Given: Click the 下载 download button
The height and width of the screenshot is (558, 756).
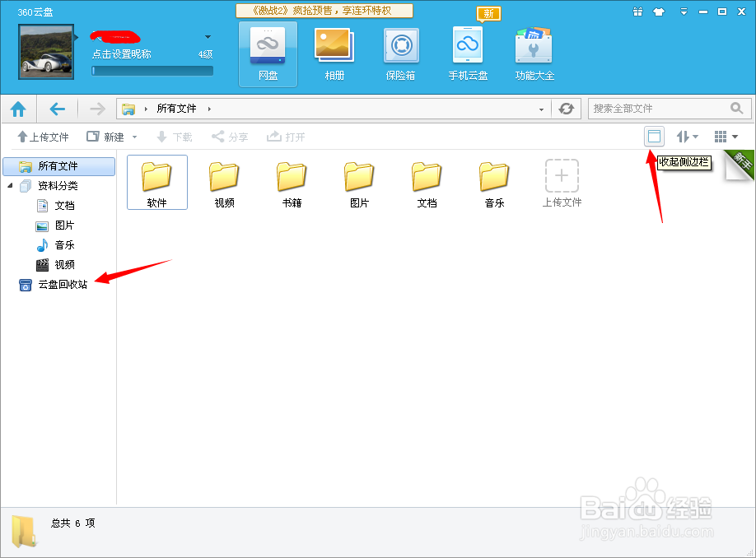Looking at the screenshot, I should coord(174,137).
